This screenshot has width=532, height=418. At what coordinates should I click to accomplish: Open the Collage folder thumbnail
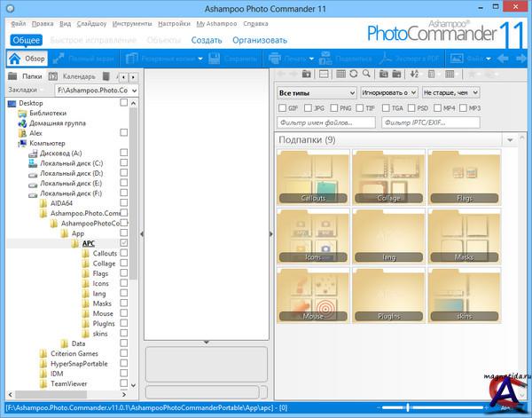389,177
